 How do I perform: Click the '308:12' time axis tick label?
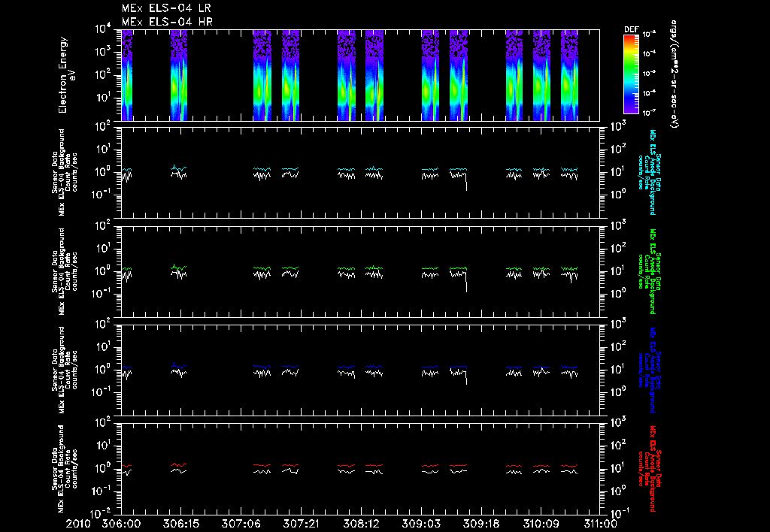tap(360, 524)
